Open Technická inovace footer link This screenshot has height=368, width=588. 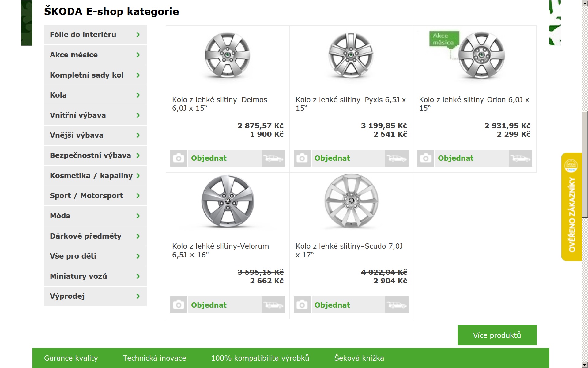pos(154,358)
